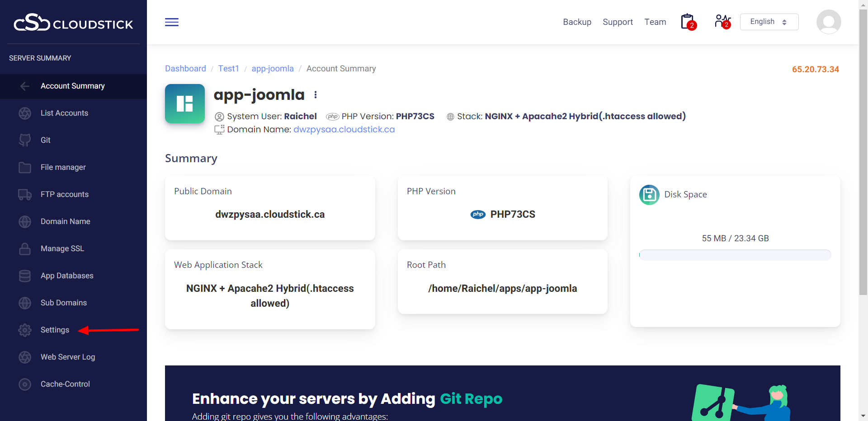Click the App Databases icon
868x421 pixels.
[x=25, y=276]
